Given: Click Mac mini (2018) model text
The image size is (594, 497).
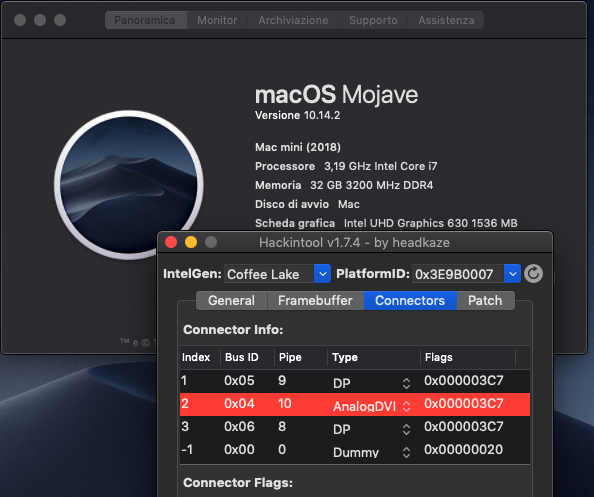Looking at the screenshot, I should point(298,147).
